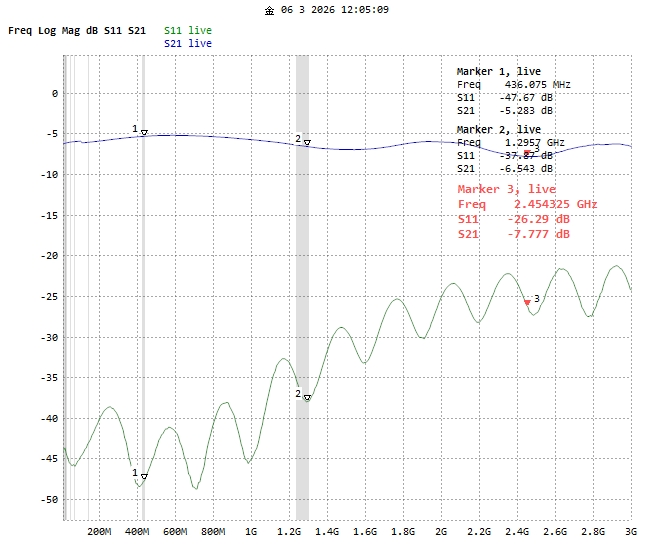Select marker 1 triangle on green S11 trace
654x556 pixels.
(x=144, y=477)
